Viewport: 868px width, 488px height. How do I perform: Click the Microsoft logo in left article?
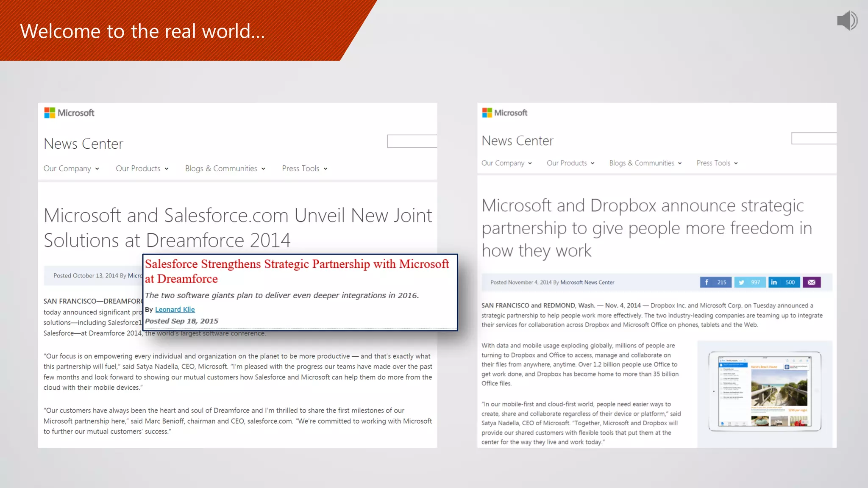point(70,113)
